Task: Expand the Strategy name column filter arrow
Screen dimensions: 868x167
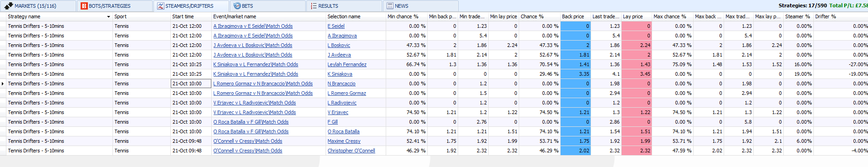Action: click(108, 16)
